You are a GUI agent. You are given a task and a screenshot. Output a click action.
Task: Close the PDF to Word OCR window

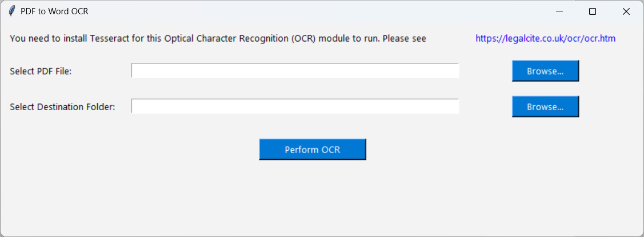pyautogui.click(x=626, y=11)
